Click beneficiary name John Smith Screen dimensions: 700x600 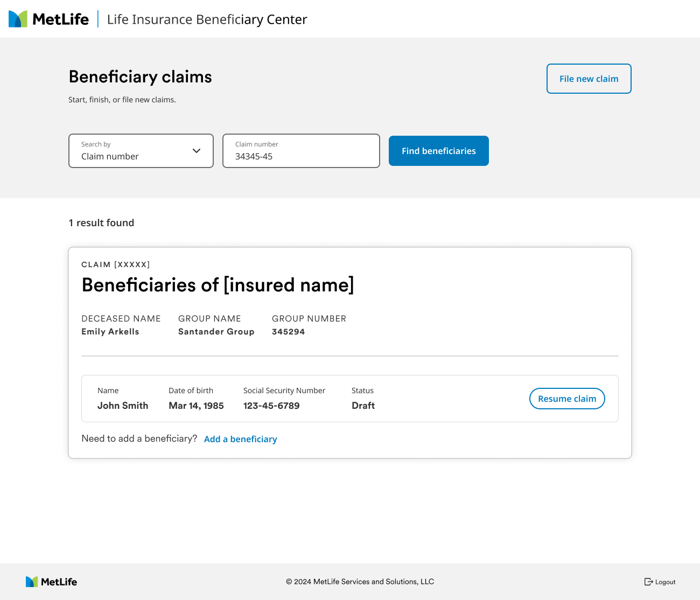123,406
